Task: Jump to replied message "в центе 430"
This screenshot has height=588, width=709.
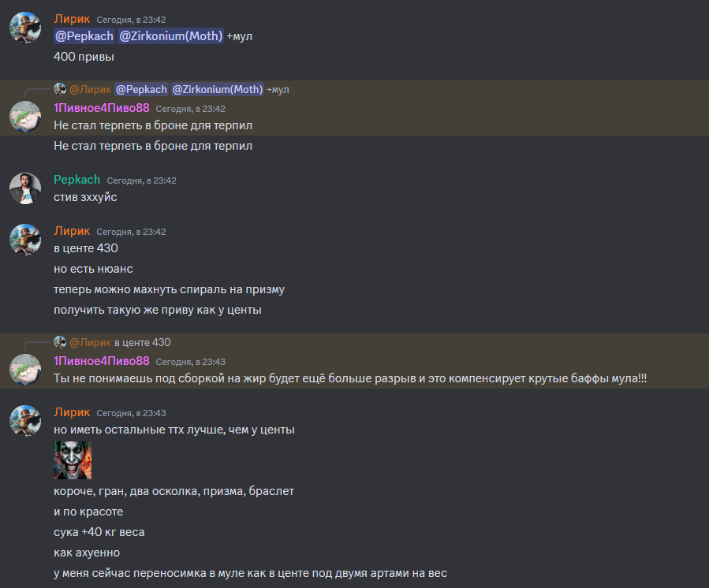Action: pos(143,343)
